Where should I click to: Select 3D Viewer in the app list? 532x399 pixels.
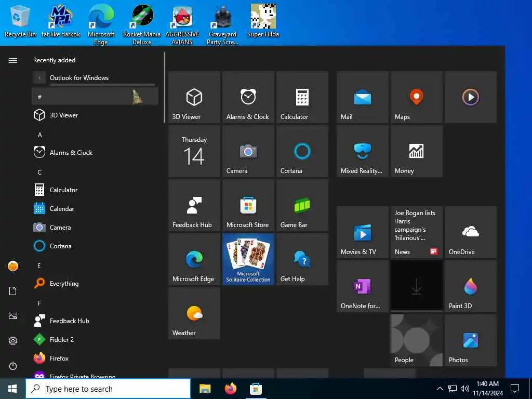click(95, 115)
